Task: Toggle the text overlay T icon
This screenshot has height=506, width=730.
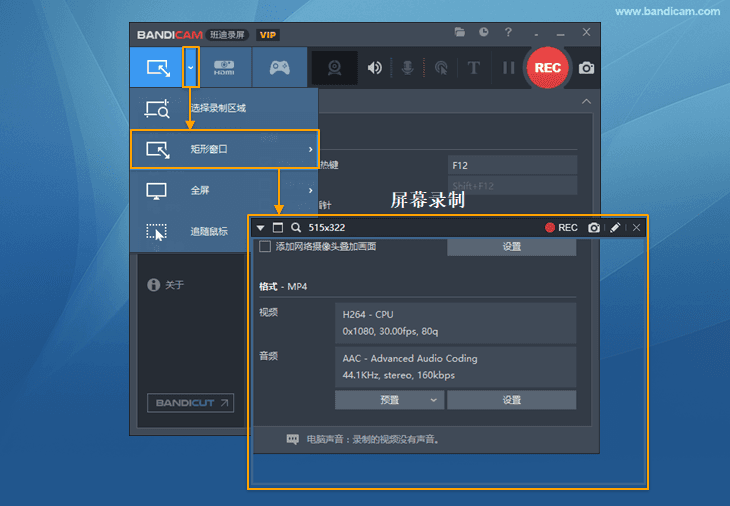Action: tap(473, 68)
